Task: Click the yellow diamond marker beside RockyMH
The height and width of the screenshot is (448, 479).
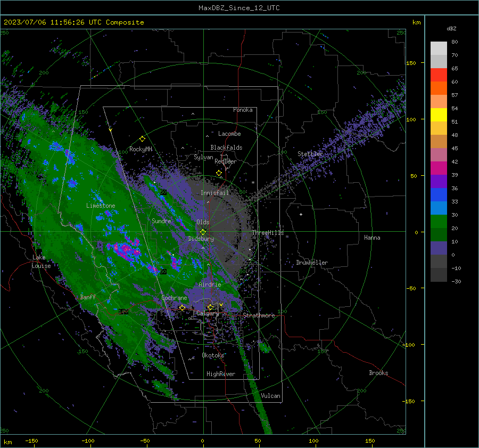Action: click(142, 139)
